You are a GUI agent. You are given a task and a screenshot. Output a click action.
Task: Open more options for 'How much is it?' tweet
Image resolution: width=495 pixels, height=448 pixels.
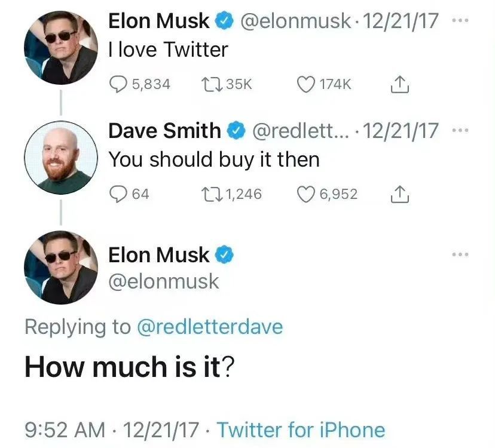pos(460,254)
